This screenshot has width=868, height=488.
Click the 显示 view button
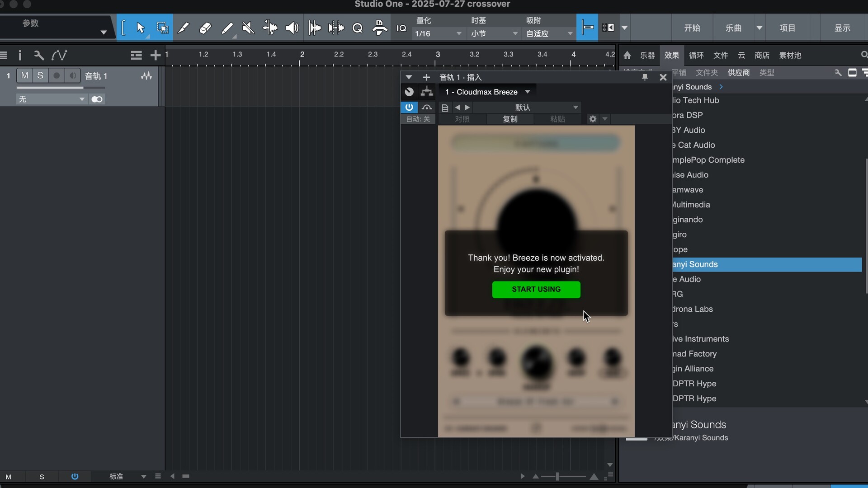842,28
